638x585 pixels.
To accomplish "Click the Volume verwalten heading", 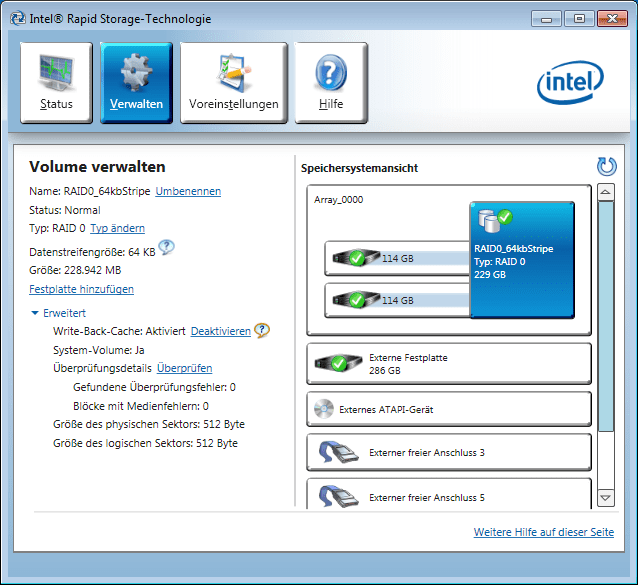I will click(97, 167).
